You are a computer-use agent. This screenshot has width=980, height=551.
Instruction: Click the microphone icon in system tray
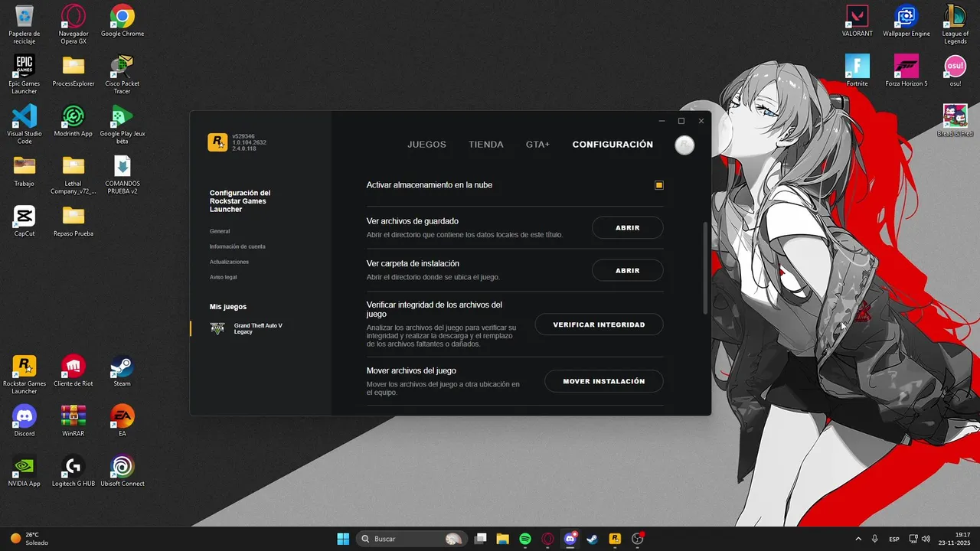pyautogui.click(x=875, y=539)
